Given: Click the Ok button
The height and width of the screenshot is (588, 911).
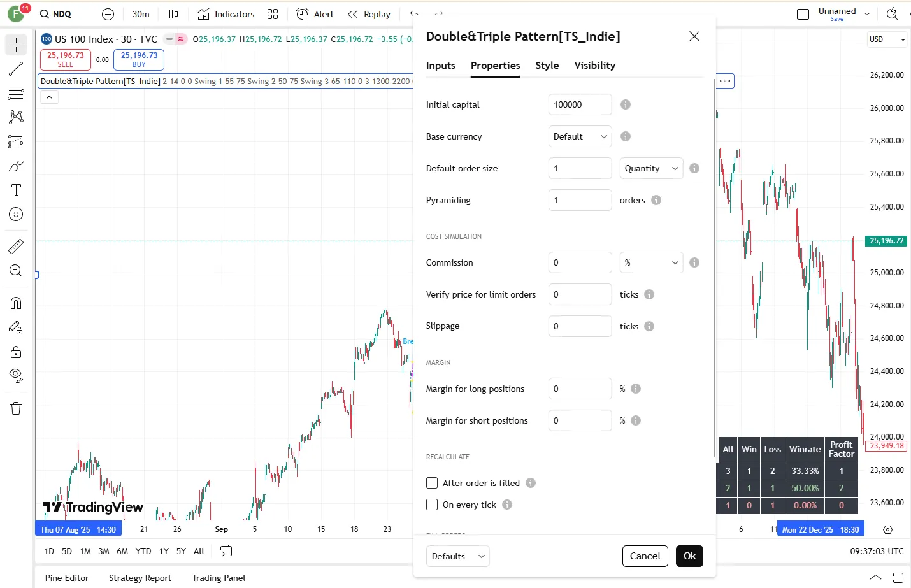Looking at the screenshot, I should click(x=689, y=556).
